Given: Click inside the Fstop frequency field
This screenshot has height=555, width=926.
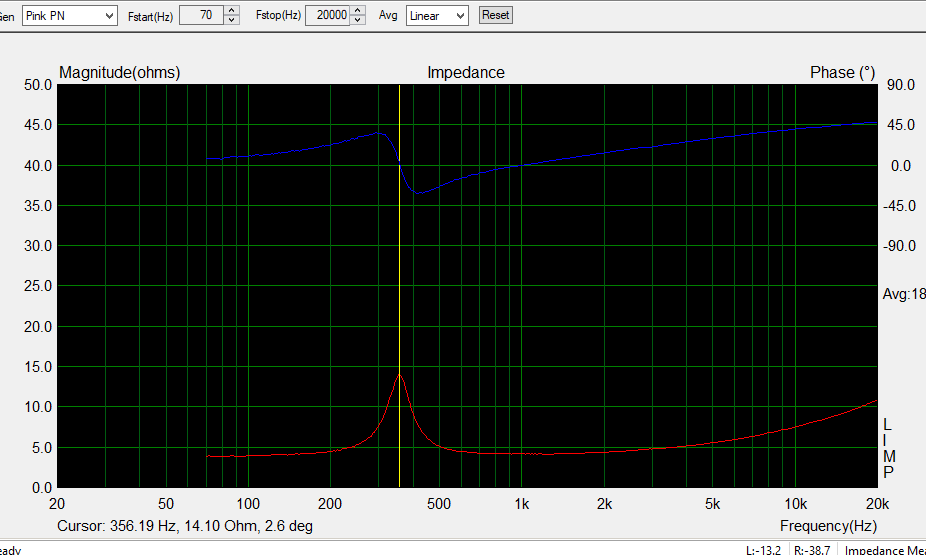Looking at the screenshot, I should (326, 15).
